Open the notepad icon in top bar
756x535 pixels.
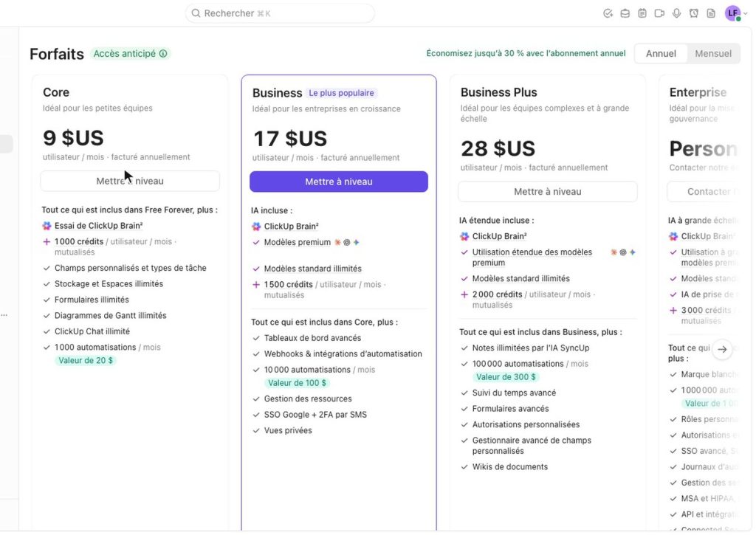tap(642, 13)
